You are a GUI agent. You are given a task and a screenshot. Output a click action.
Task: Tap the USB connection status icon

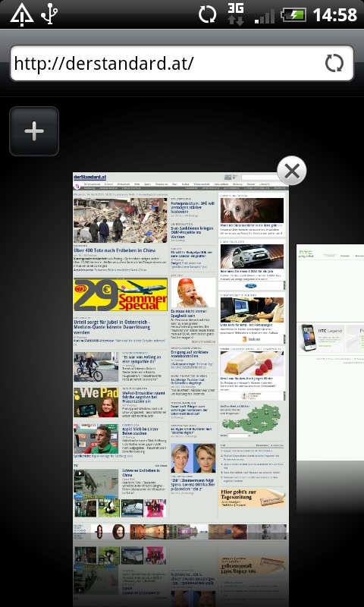pyautogui.click(x=49, y=14)
